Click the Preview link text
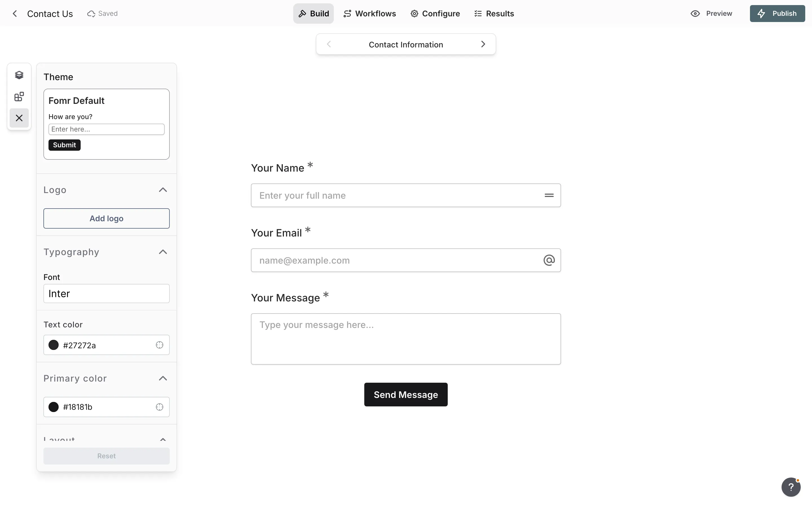The height and width of the screenshot is (508, 812). click(719, 14)
